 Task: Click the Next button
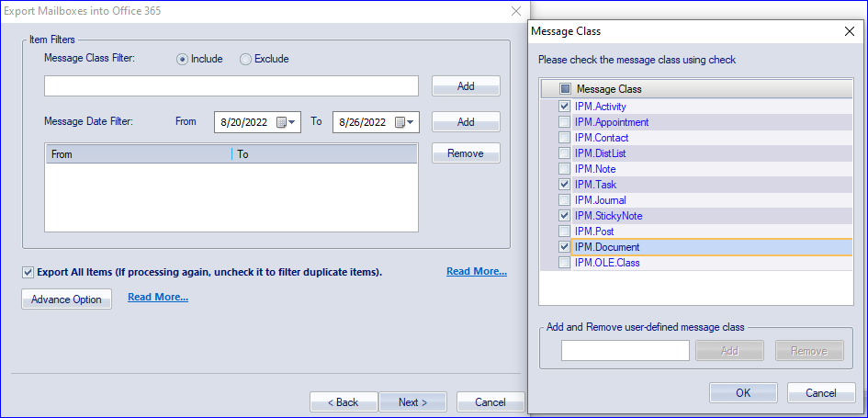[413, 402]
